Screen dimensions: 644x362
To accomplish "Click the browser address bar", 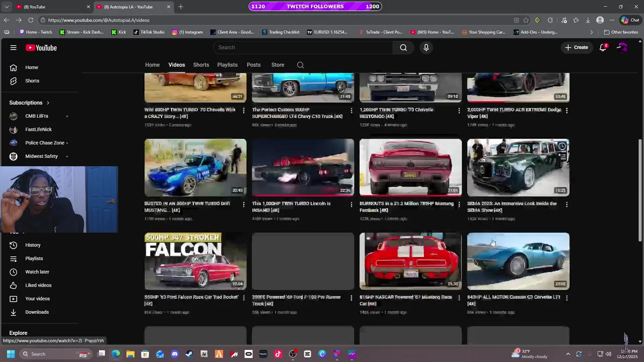I will [277, 20].
